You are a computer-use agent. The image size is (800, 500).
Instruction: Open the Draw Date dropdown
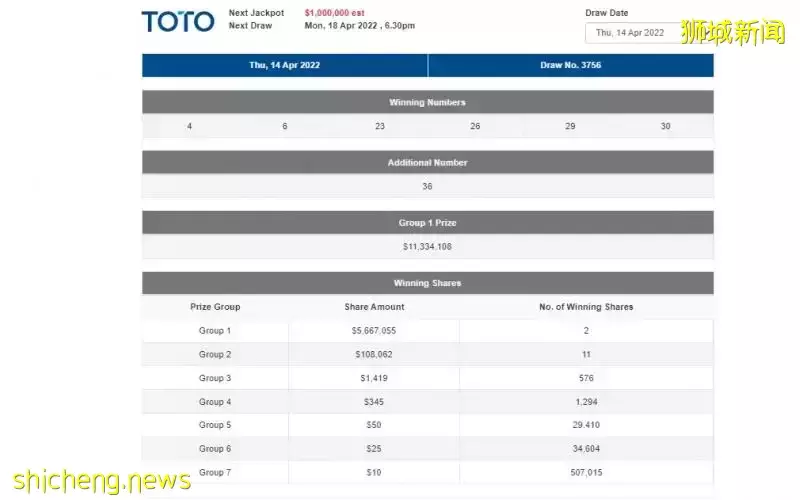click(x=631, y=33)
